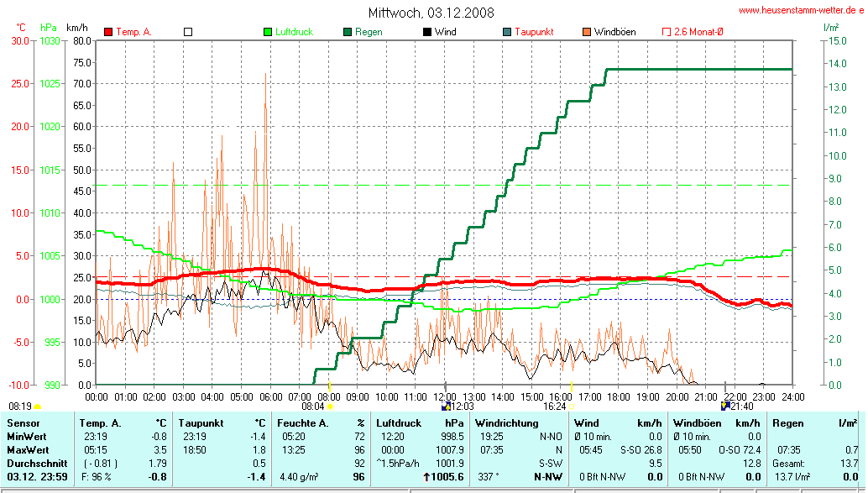Click the sunset sun icon at 16:24
Viewport: 868px width, 493px height.
(x=571, y=406)
